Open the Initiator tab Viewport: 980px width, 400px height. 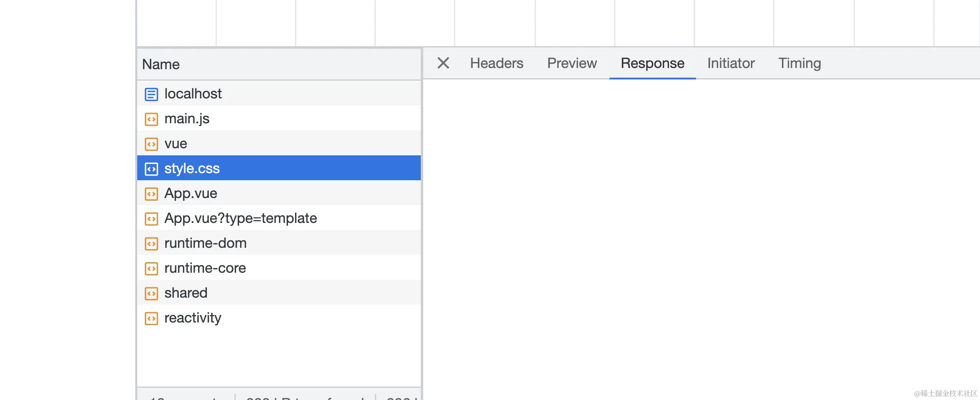point(731,63)
